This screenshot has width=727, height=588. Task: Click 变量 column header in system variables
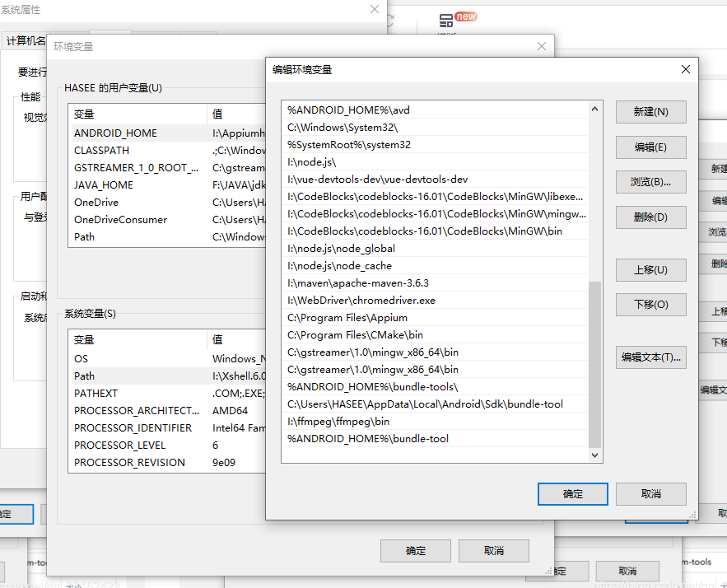click(x=137, y=340)
